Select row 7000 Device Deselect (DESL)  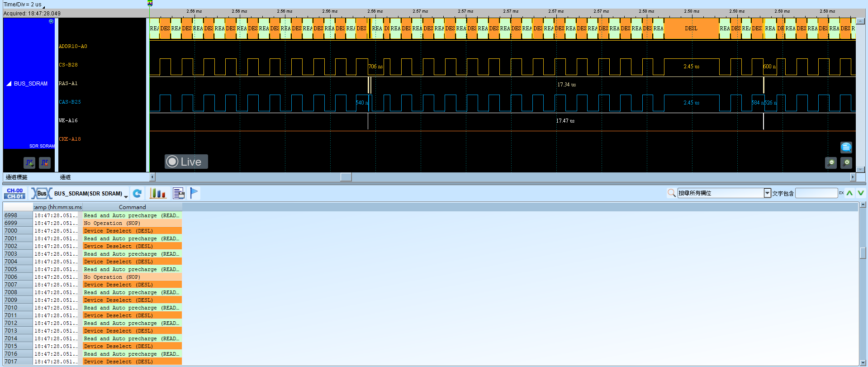click(92, 231)
